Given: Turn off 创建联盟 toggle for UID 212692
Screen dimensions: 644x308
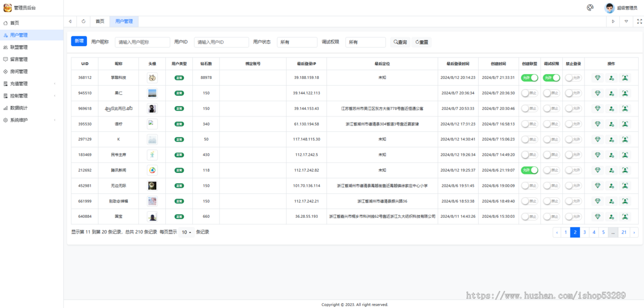Looking at the screenshot, I should (529, 170).
